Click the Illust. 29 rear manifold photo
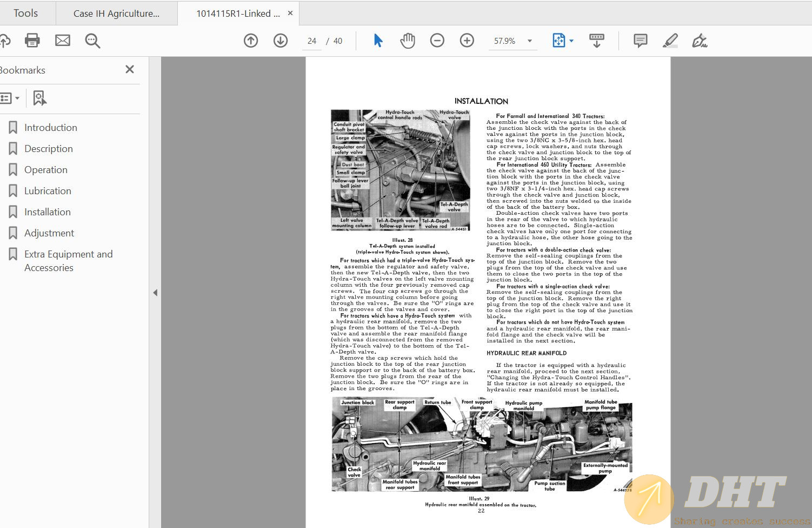 tap(482, 445)
